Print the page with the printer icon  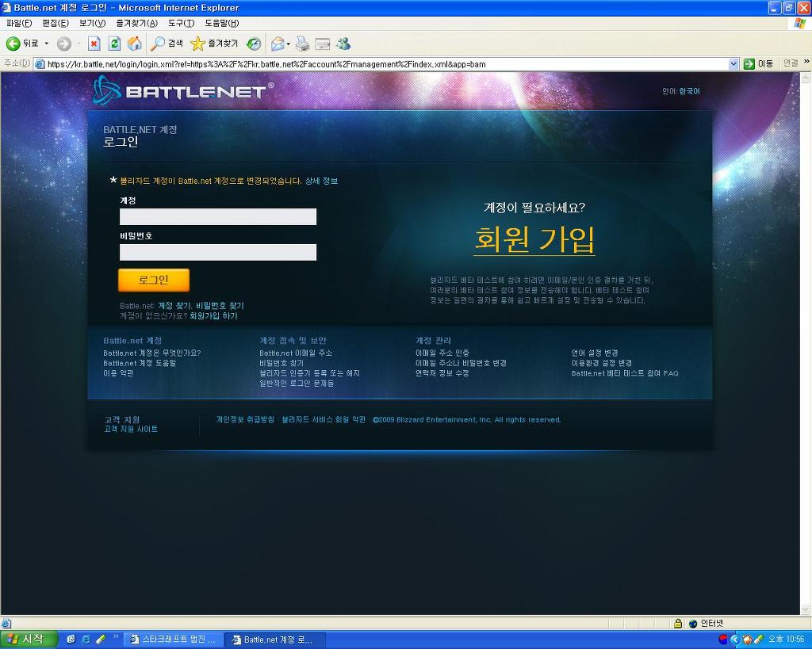tap(302, 44)
